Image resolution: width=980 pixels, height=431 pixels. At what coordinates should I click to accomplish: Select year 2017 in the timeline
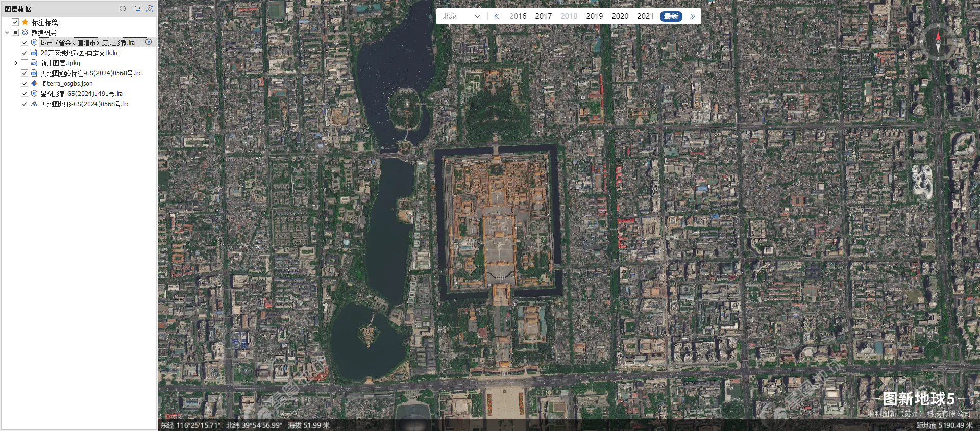(543, 16)
